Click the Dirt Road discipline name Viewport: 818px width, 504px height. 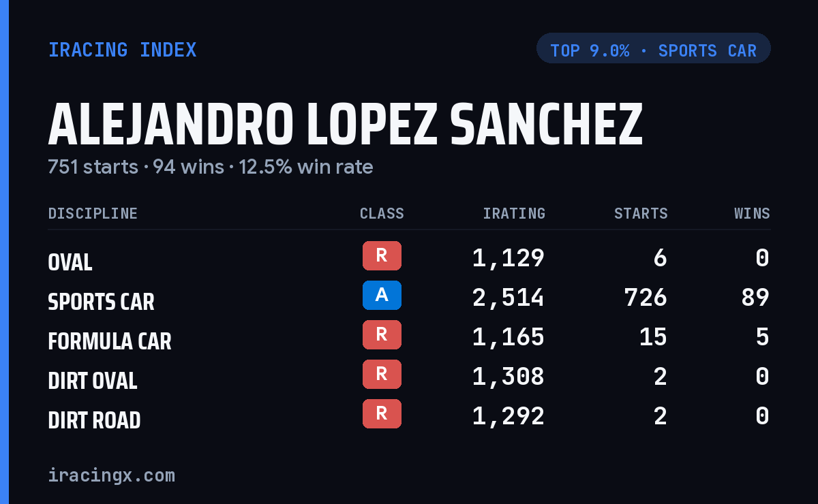[94, 420]
